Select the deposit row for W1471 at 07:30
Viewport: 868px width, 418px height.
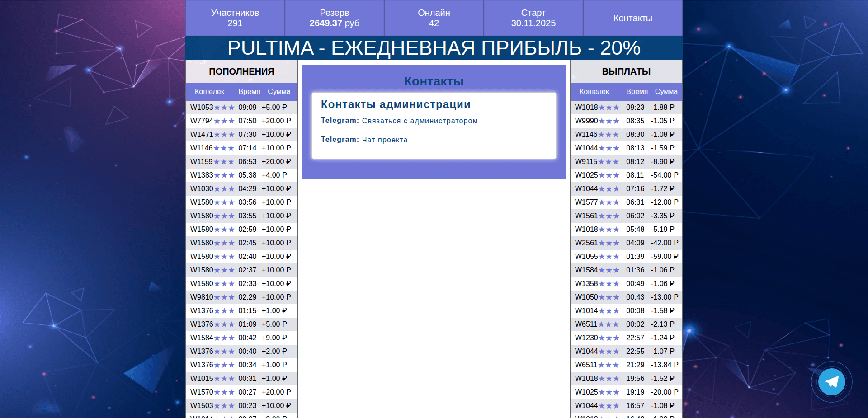(241, 135)
